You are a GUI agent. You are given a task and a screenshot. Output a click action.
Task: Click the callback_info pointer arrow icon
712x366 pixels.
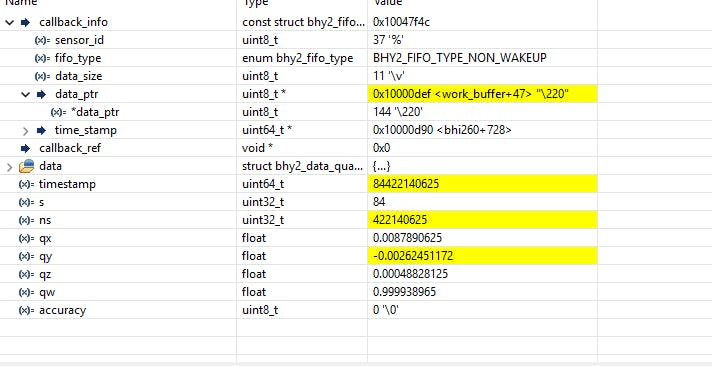[x=25, y=22]
